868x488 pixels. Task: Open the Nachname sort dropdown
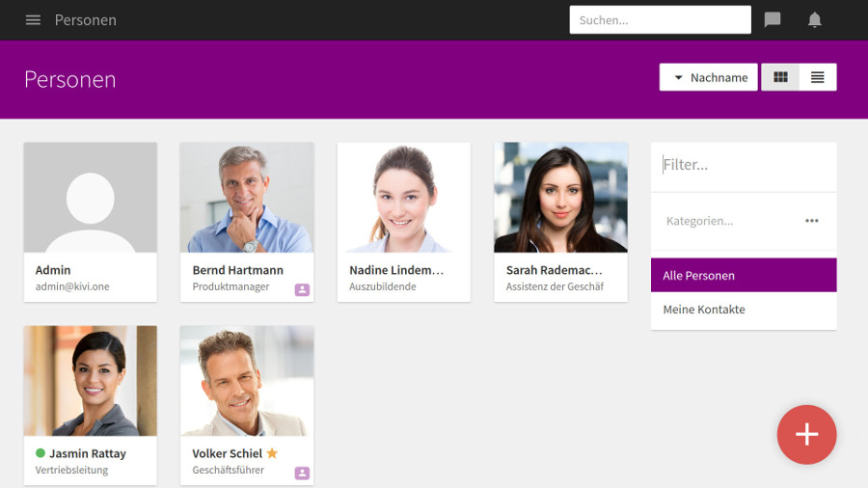click(709, 77)
